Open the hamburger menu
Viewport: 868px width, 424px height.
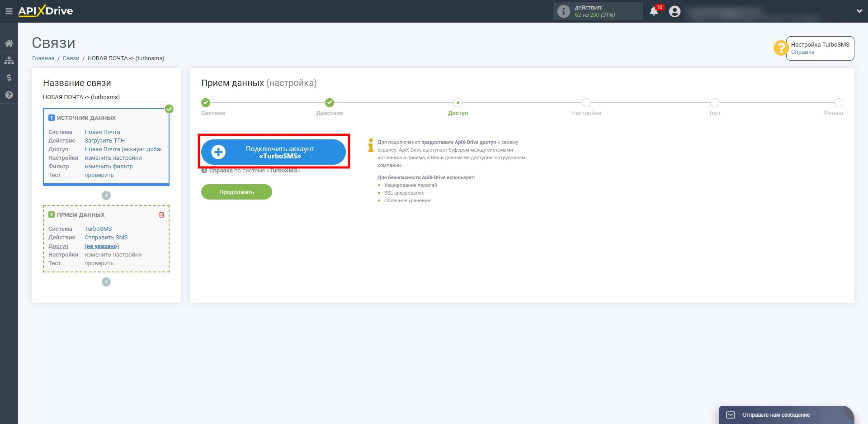[9, 11]
